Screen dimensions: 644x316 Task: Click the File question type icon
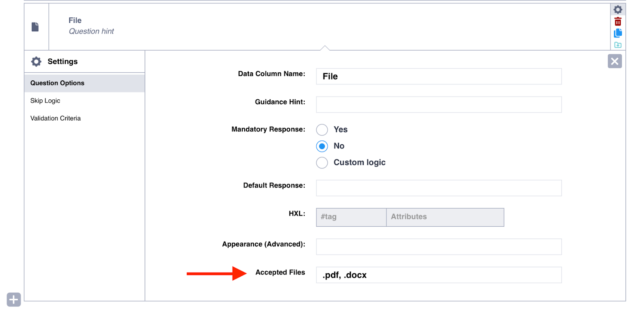coord(35,27)
